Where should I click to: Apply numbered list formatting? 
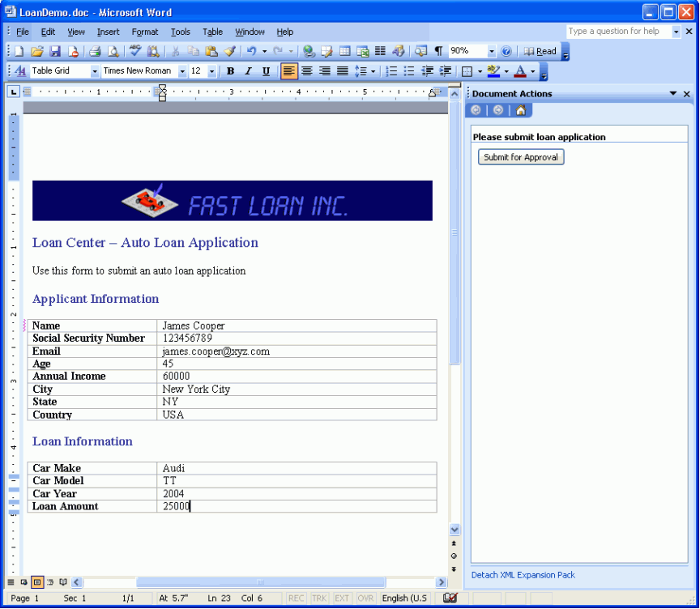391,71
